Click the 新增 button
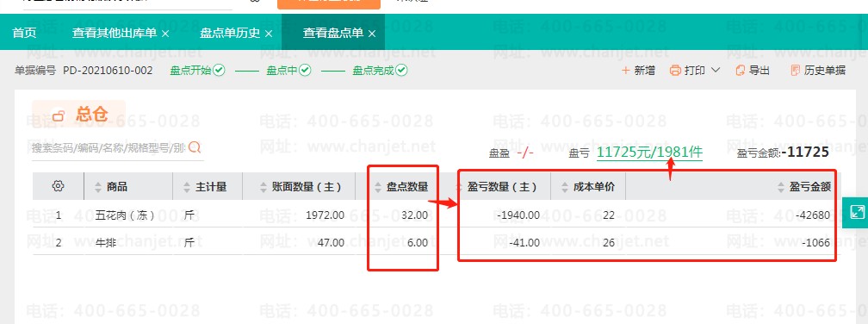This screenshot has height=324, width=868. click(x=639, y=71)
